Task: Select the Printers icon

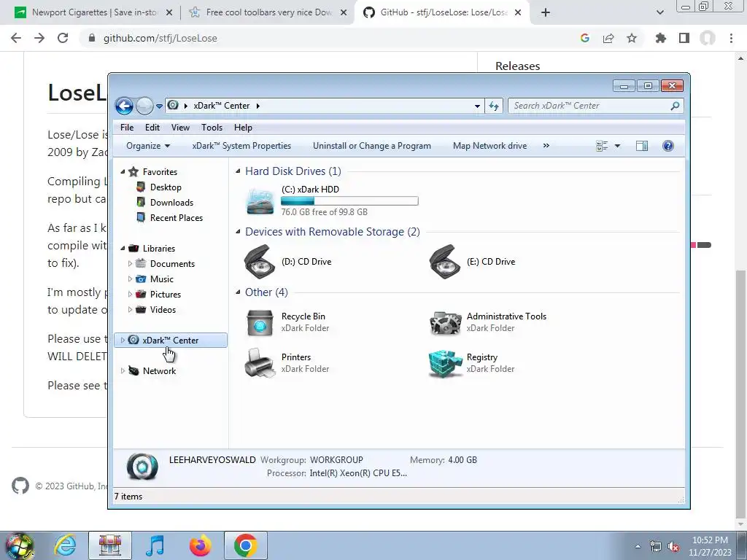Action: [x=260, y=363]
